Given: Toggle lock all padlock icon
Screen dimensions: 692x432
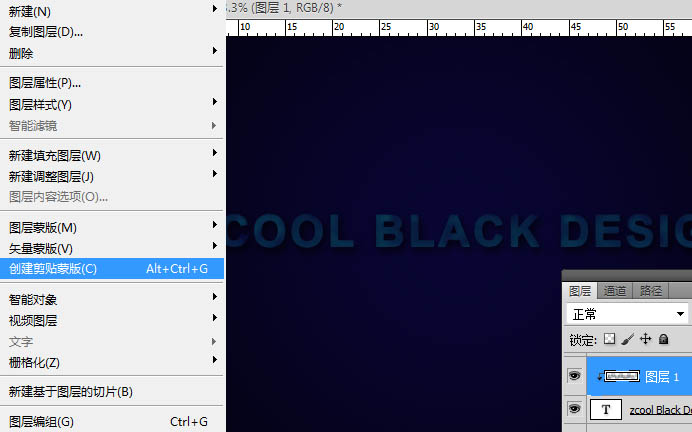Looking at the screenshot, I should (x=663, y=339).
